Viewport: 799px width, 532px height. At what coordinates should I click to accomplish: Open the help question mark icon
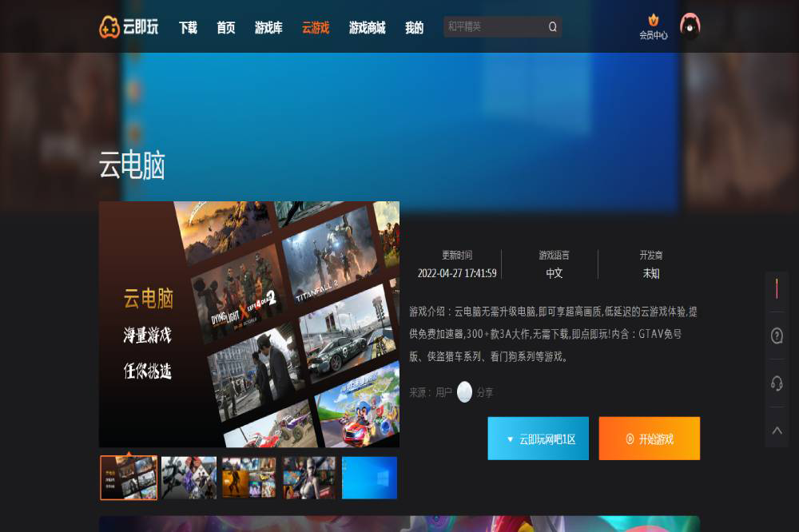(777, 335)
